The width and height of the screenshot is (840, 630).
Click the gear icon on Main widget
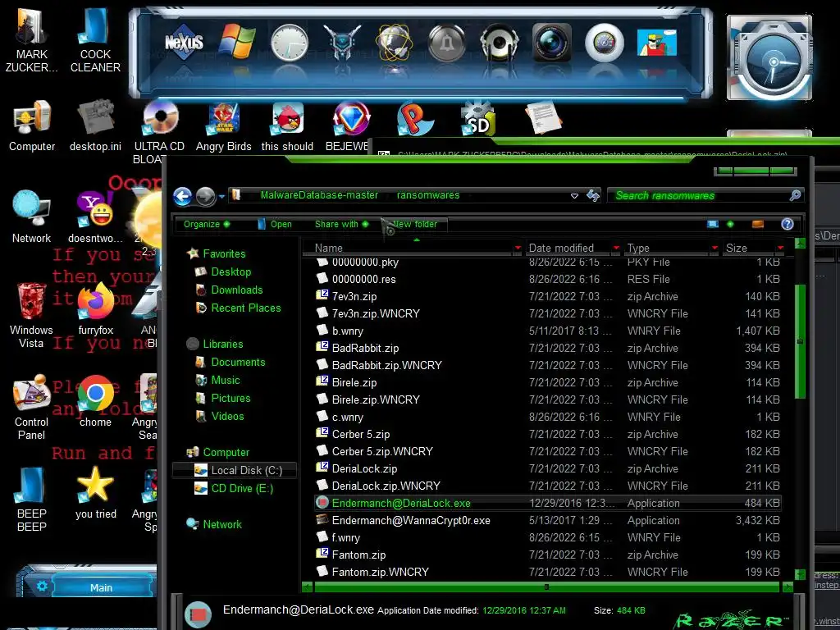[42, 586]
